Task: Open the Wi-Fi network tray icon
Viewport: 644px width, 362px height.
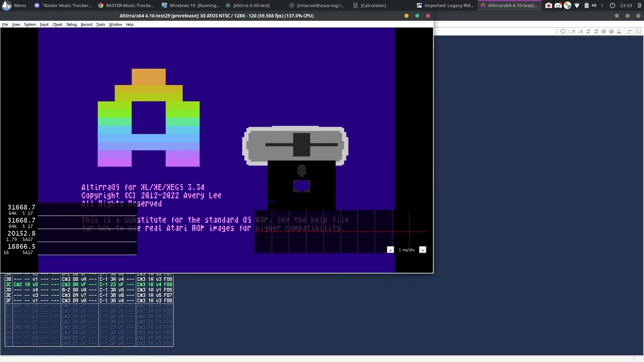Action: [577, 6]
